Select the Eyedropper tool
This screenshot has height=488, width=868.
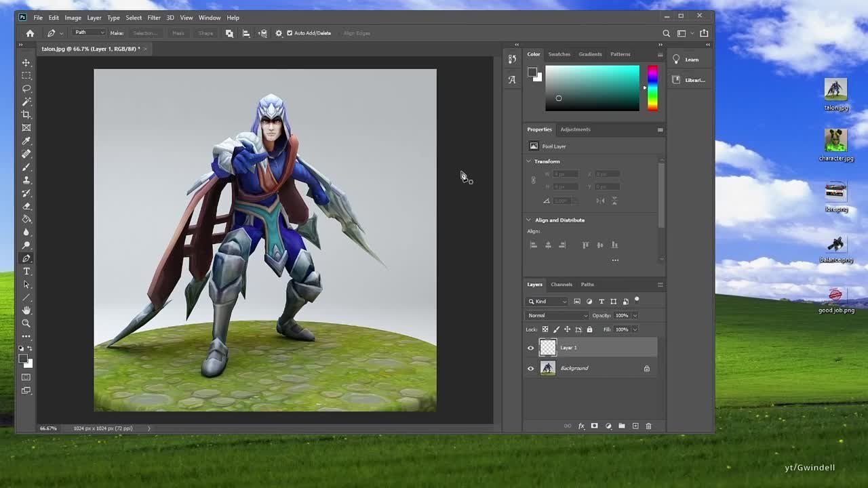tap(26, 141)
